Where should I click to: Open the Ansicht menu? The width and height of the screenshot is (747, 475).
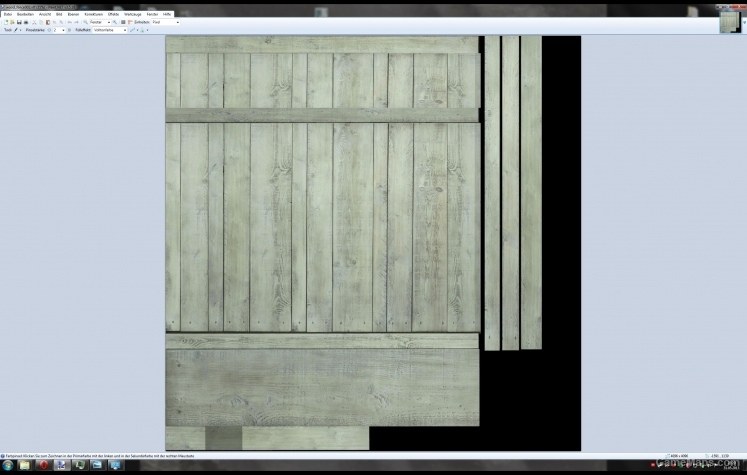pos(45,14)
